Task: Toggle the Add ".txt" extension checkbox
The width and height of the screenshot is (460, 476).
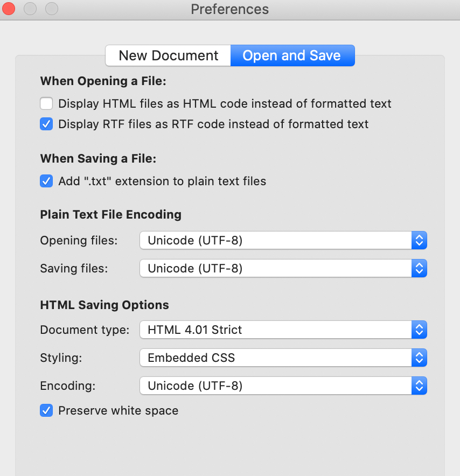Action: (46, 181)
